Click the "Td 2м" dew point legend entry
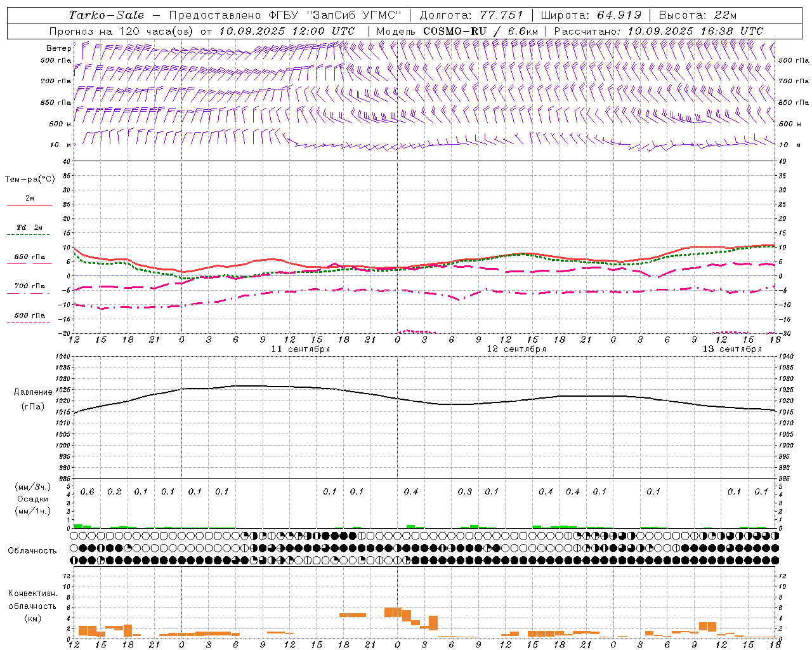The height and width of the screenshot is (650, 812). point(30,227)
